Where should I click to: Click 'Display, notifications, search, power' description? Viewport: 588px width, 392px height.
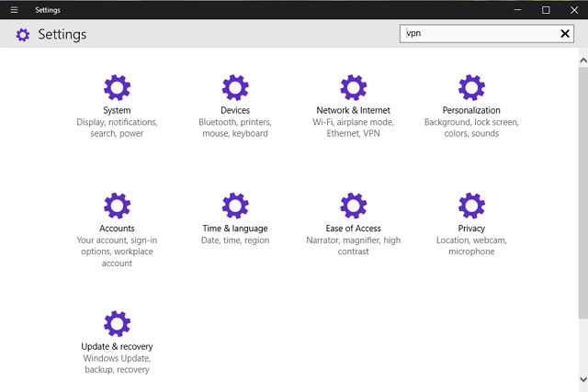(117, 128)
